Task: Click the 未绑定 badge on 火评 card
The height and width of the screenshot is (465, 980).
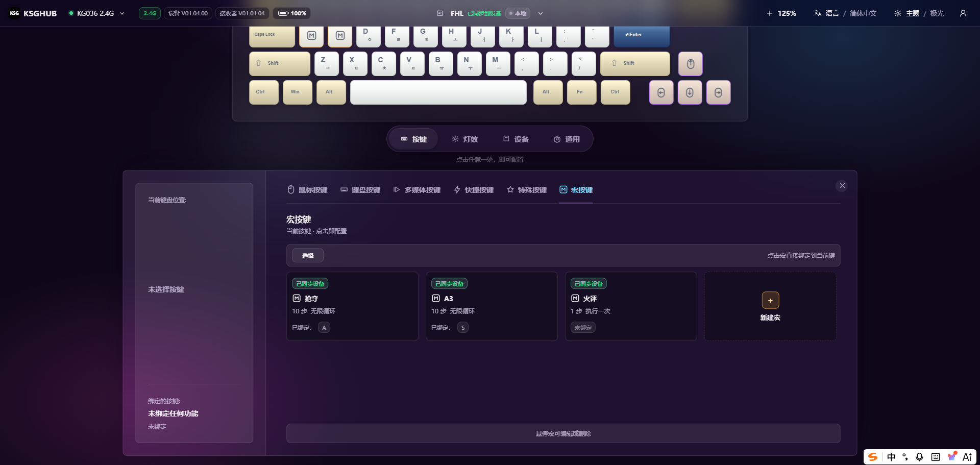Action: pyautogui.click(x=583, y=328)
